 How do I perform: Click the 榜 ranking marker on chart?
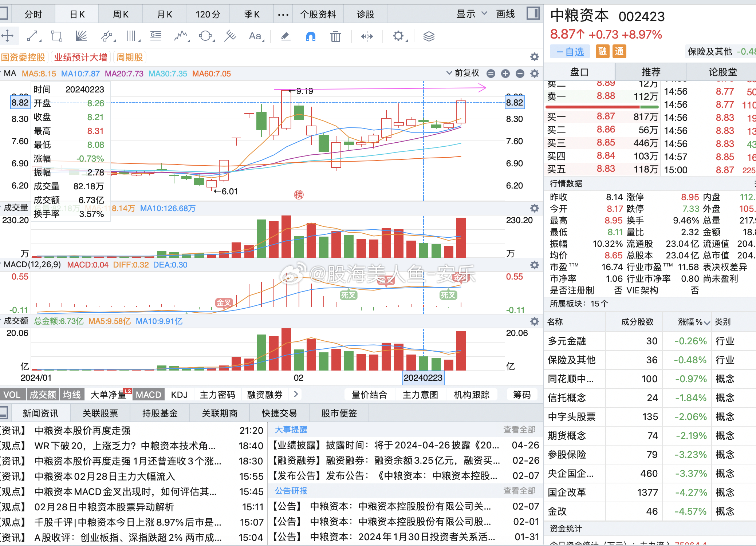299,195
